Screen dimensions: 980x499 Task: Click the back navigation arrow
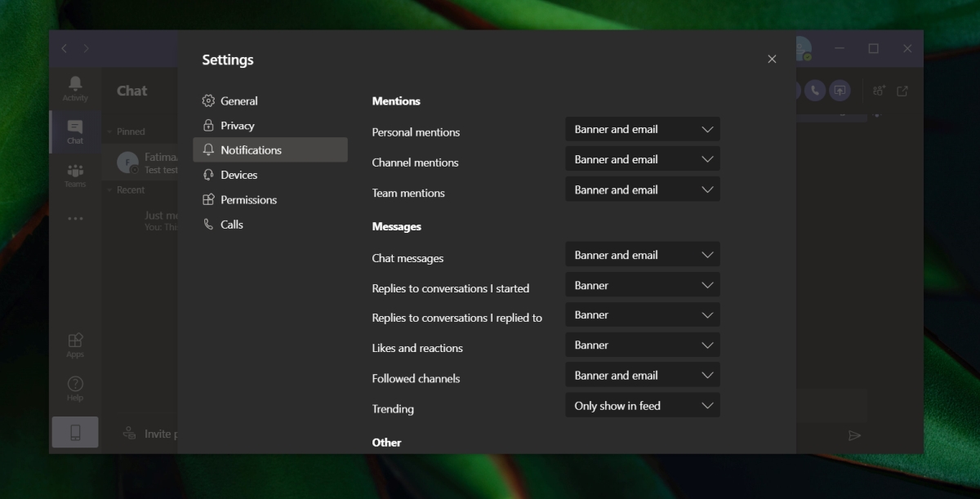coord(65,48)
